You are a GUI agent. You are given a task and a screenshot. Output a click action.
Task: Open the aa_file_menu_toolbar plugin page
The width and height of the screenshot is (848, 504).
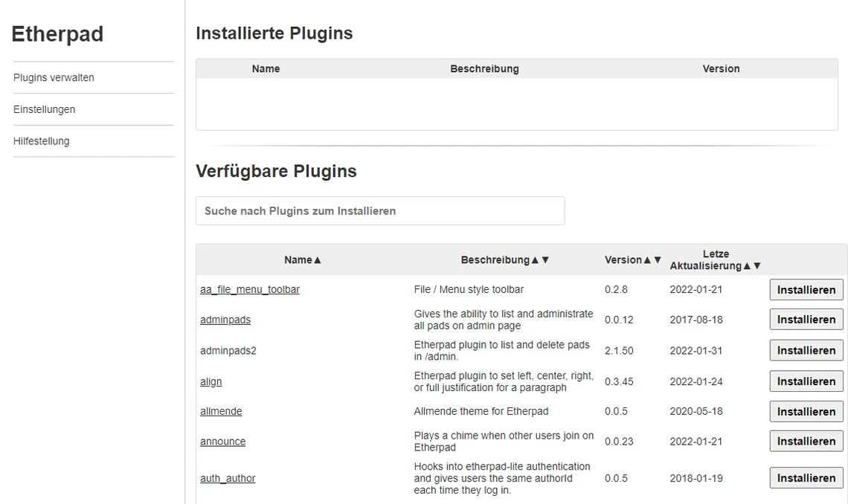pyautogui.click(x=250, y=289)
